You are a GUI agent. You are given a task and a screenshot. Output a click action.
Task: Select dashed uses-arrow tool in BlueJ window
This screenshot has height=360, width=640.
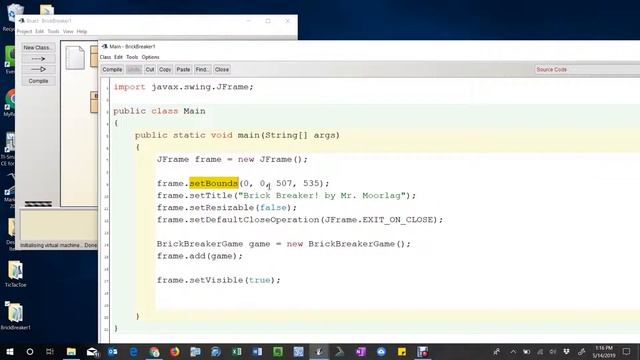pyautogui.click(x=38, y=59)
